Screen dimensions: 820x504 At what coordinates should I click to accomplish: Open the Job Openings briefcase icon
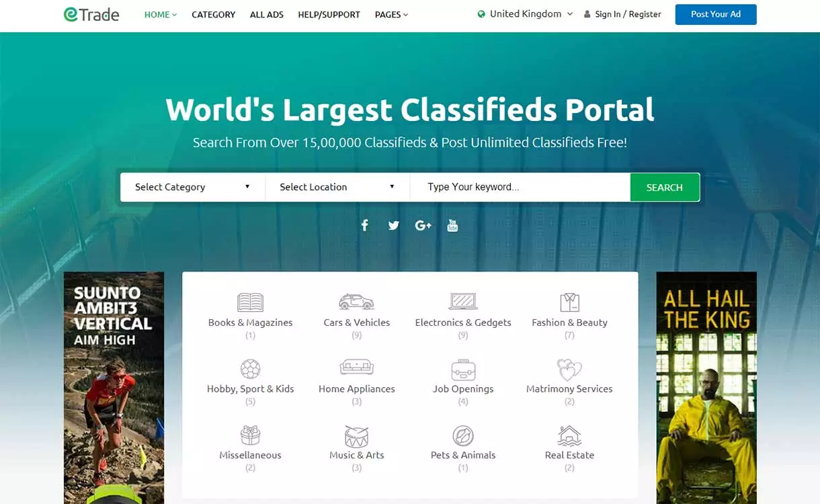tap(462, 368)
